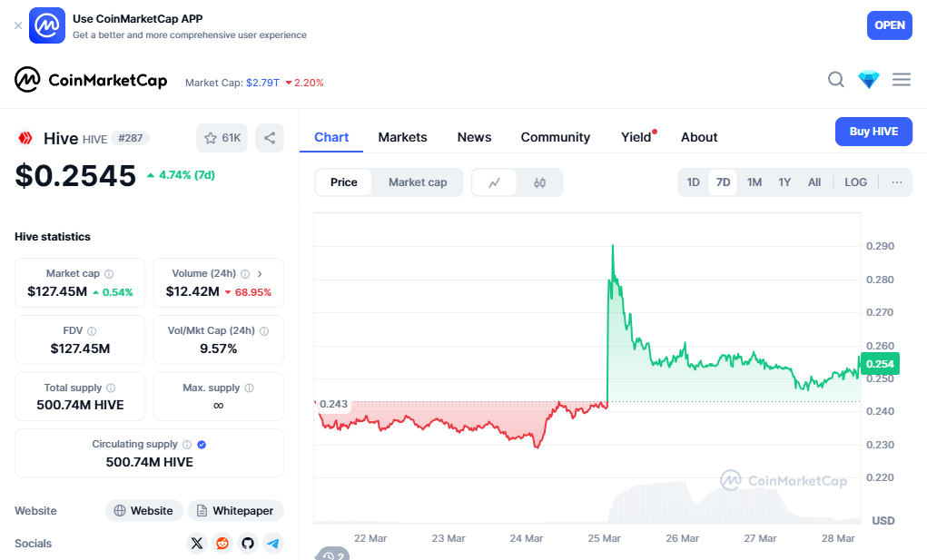
Task: Open Hive's Reddit social link
Action: pyautogui.click(x=222, y=544)
